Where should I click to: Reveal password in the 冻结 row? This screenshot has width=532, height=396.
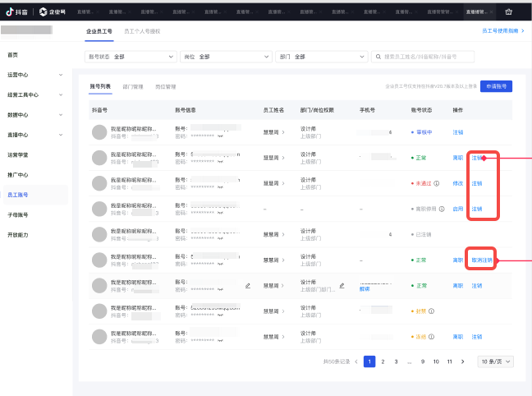(220, 341)
